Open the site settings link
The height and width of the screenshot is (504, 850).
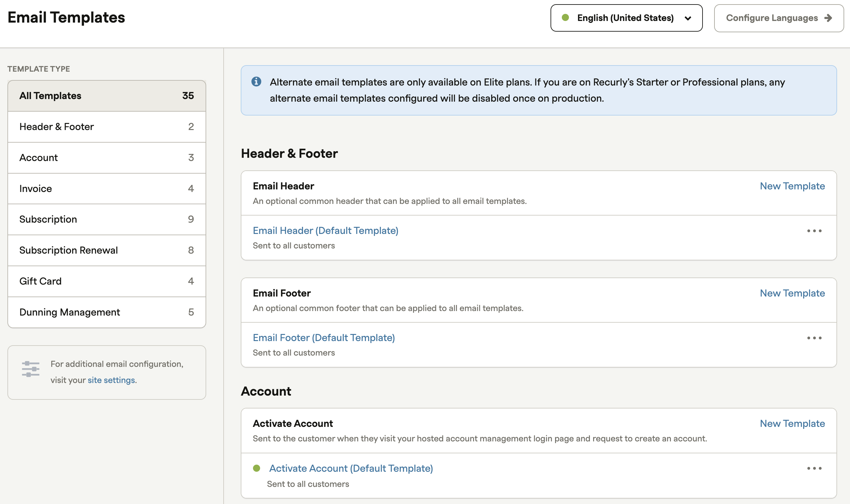[x=111, y=380]
